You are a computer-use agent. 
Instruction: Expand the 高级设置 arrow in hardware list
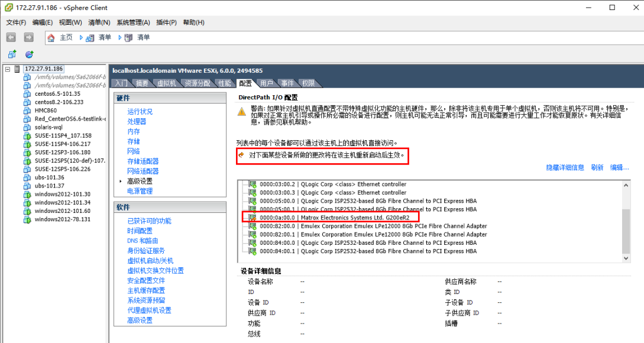[120, 181]
